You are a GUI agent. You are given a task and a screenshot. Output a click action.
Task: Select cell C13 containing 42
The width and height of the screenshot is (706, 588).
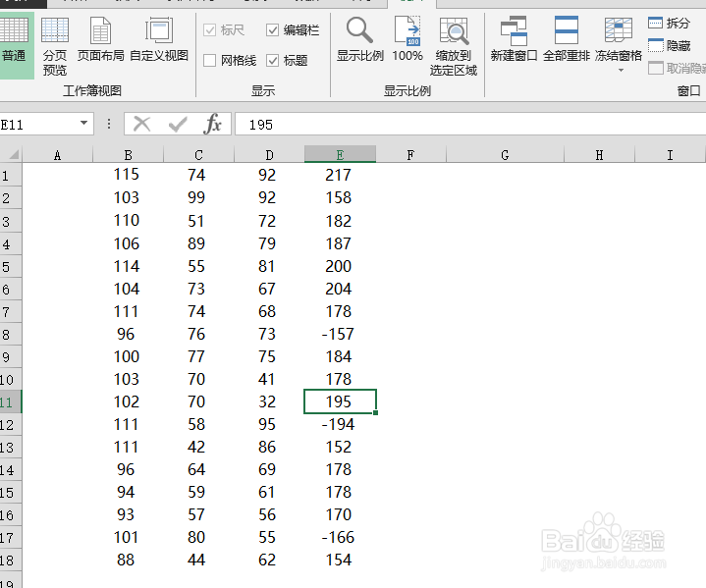[x=198, y=447]
